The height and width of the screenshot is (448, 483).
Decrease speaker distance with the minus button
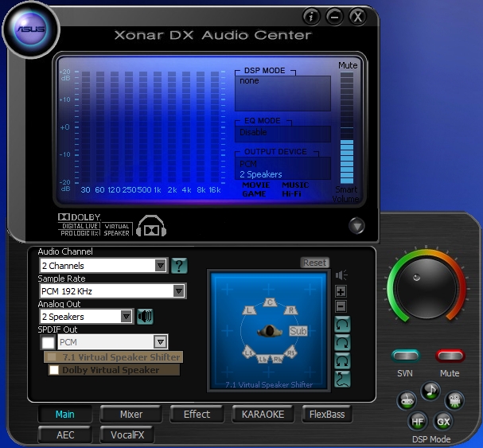point(341,306)
